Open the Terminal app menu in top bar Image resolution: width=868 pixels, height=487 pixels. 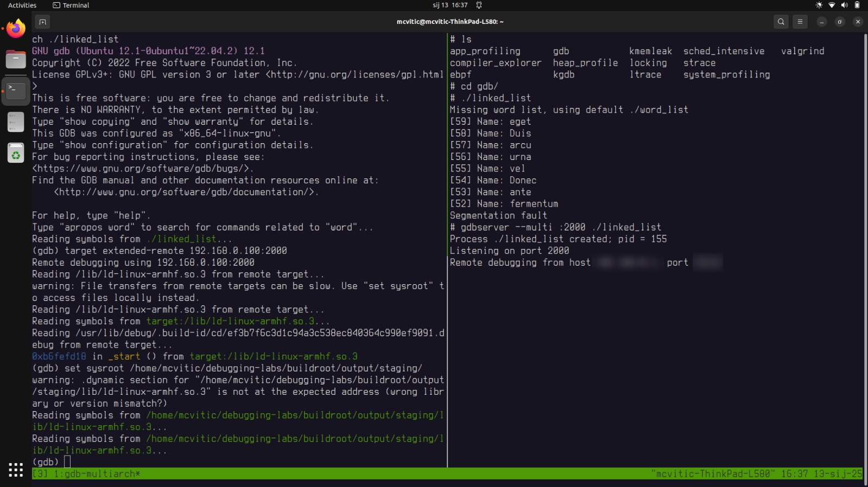pyautogui.click(x=71, y=5)
